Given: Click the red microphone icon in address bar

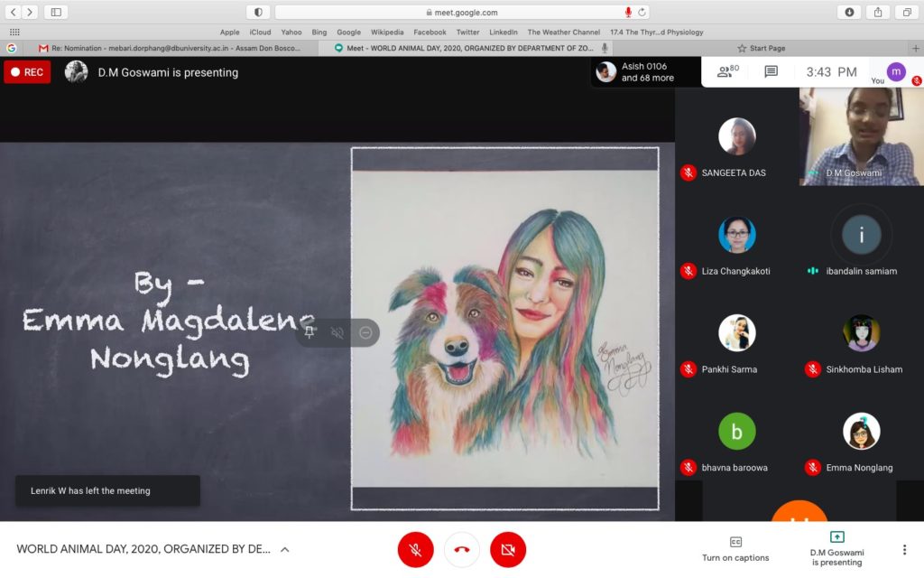Looking at the screenshot, I should [628, 12].
